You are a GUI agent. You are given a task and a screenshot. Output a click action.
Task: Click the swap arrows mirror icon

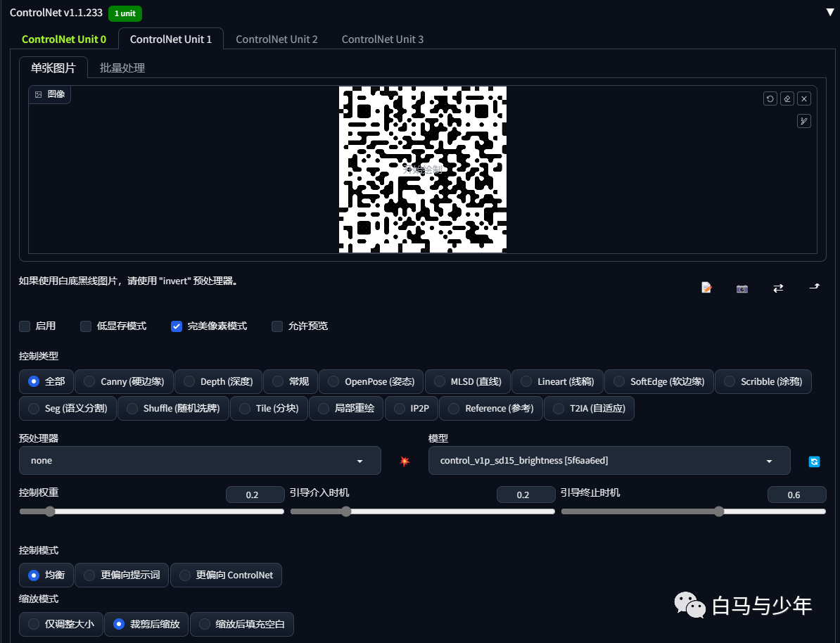(x=778, y=288)
